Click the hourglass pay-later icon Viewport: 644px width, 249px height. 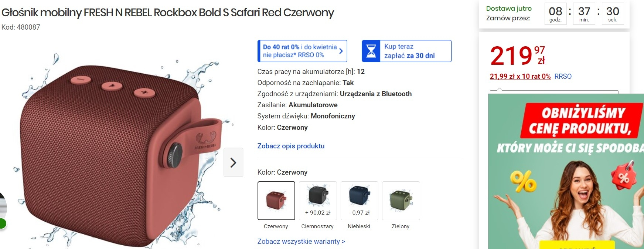tap(371, 51)
